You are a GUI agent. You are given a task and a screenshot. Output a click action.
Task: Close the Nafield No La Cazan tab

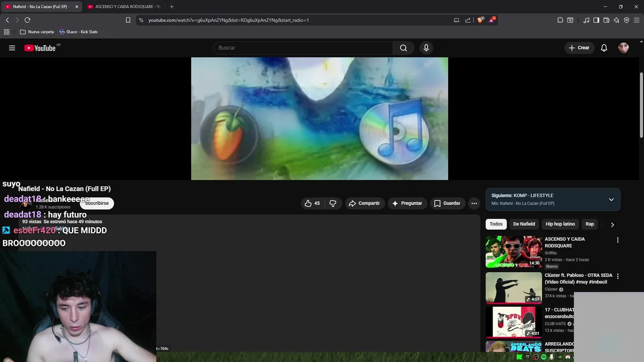tap(76, 7)
